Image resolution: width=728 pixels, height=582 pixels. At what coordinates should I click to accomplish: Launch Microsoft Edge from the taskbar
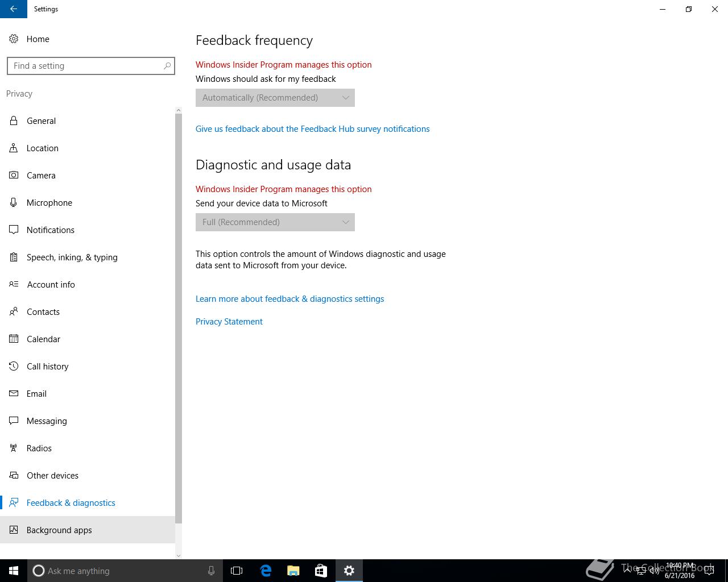pos(265,571)
